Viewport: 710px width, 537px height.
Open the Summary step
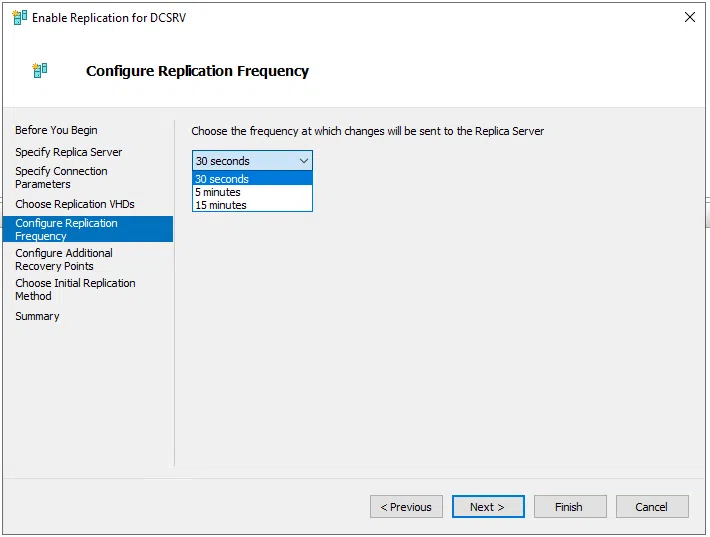(x=37, y=316)
